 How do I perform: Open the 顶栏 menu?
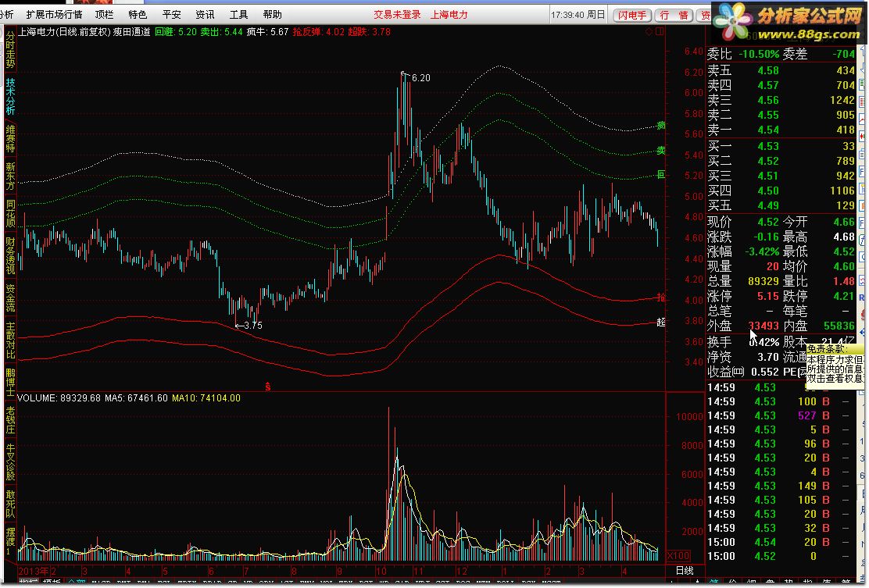pos(104,14)
